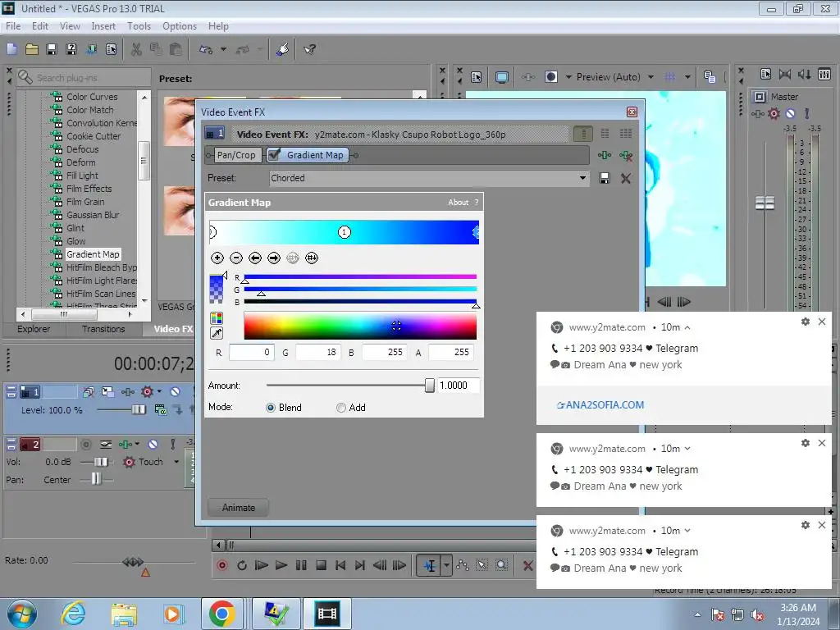Screen dimensions: 840x630
Task: Click Loop Playback icon in transport
Action: click(242, 565)
